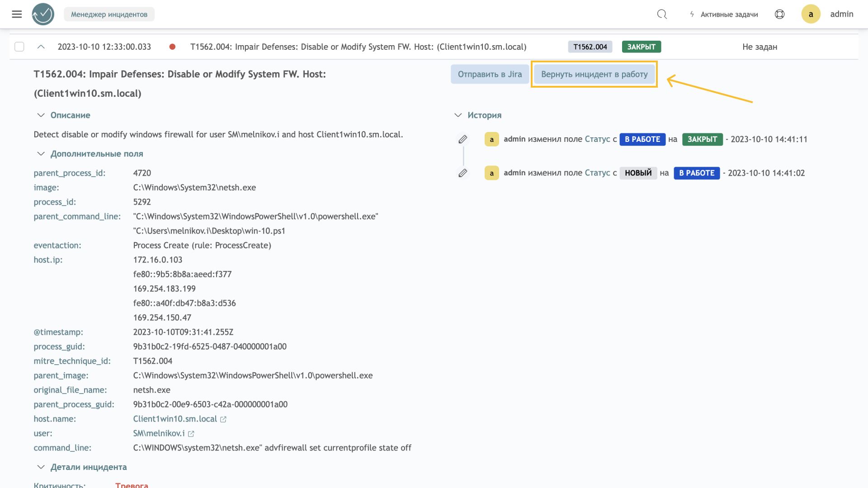Select the IPv6 address fe80::9b5:8b8a:aeed:f377
Screen dimensions: 868x488
pyautogui.click(x=182, y=274)
